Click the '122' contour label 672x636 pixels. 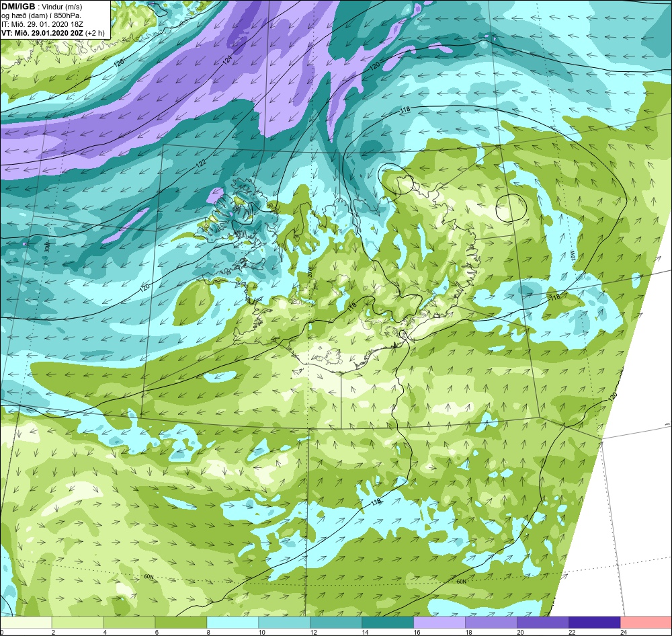point(202,163)
